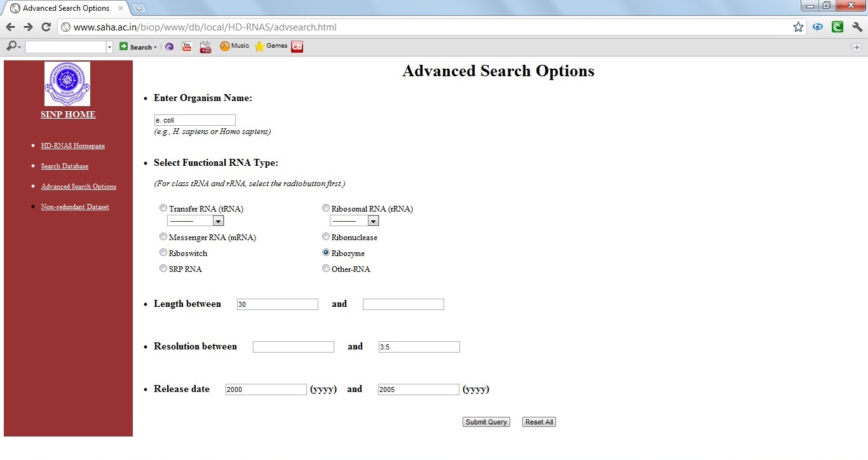
Task: Reload the page with the refresh icon
Action: click(46, 27)
